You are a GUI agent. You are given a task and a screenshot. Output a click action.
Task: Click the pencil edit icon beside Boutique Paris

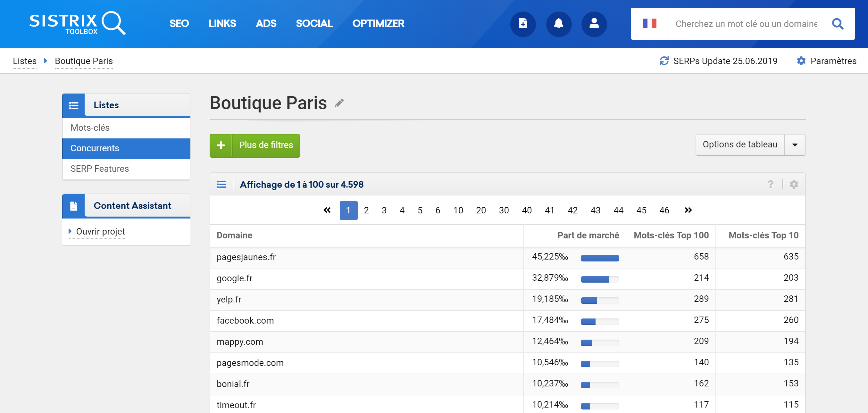coord(339,103)
